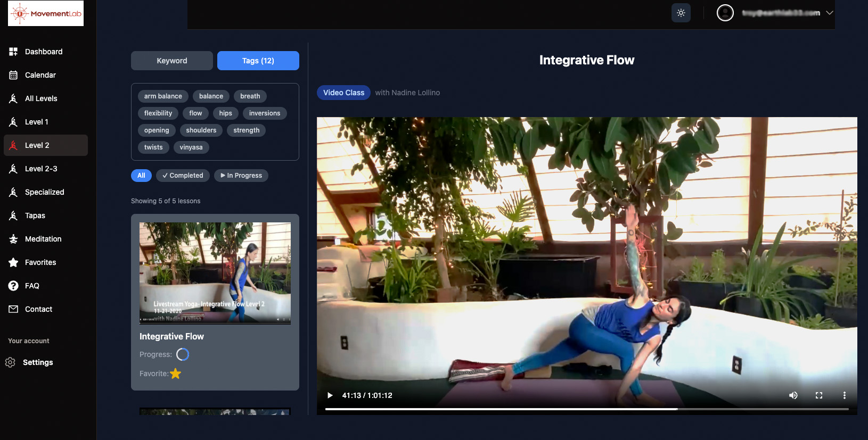
Task: Play the Integrative Flow video
Action: tap(330, 395)
